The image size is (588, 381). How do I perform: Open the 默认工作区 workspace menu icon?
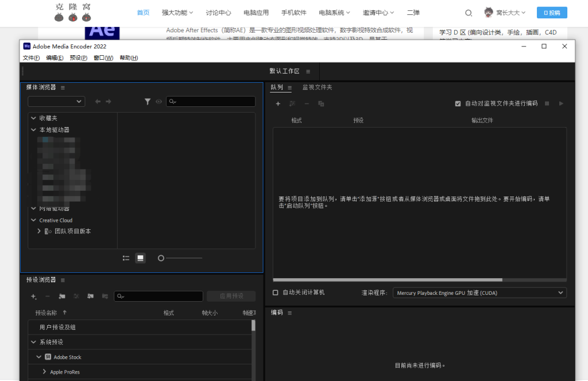point(308,72)
